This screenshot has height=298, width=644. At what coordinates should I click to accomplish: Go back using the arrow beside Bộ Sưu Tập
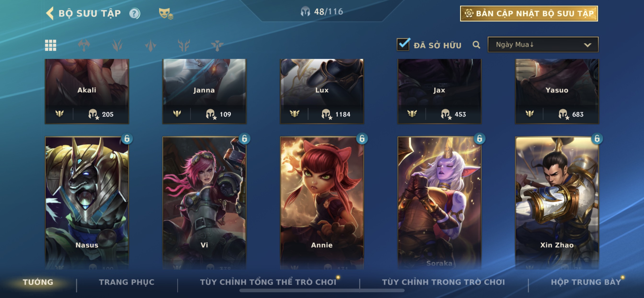coord(50,13)
